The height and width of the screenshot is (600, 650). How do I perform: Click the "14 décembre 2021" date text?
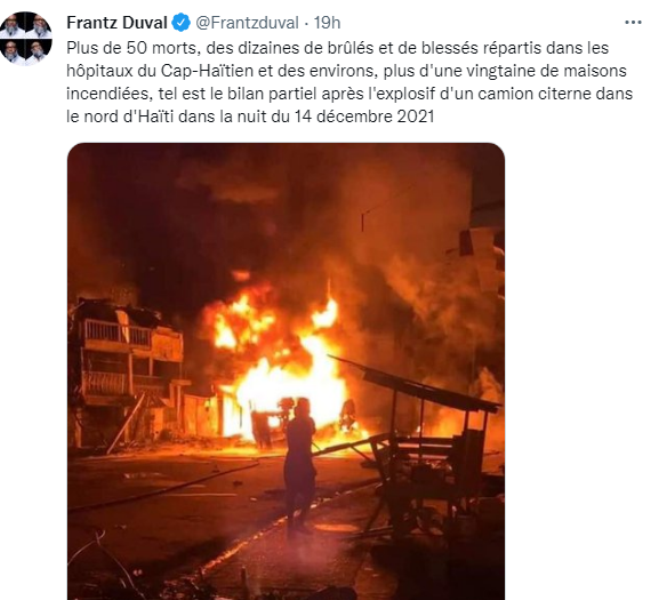(x=364, y=117)
